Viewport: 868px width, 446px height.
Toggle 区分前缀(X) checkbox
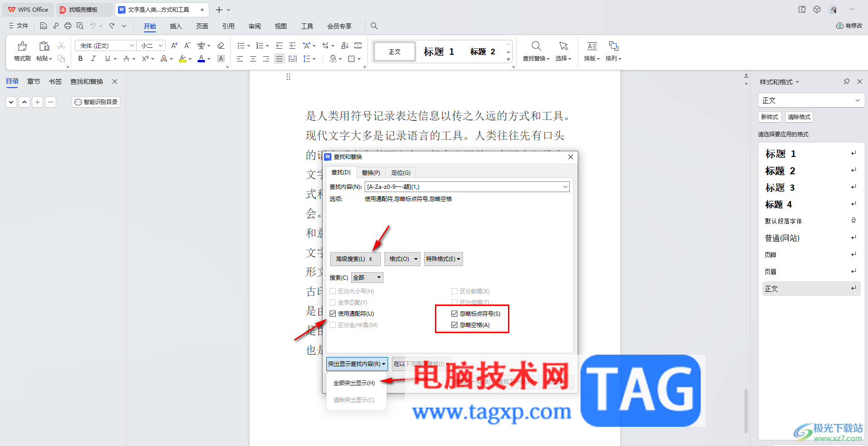click(454, 291)
